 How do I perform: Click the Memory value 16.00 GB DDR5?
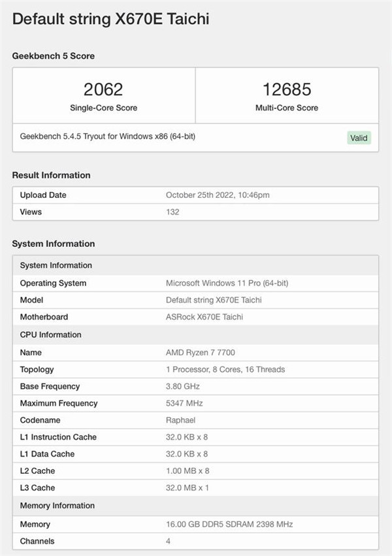pos(229,525)
